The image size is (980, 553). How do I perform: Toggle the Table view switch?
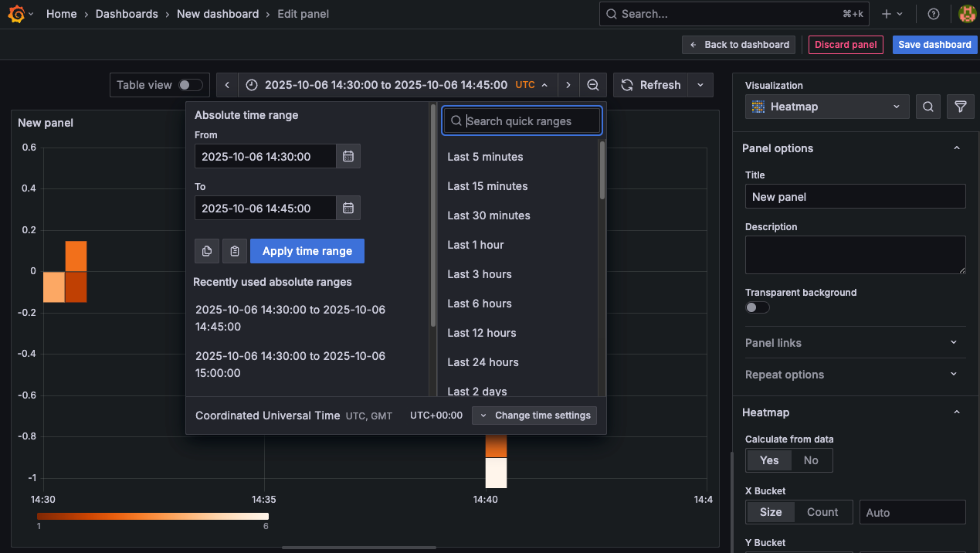[x=190, y=85]
